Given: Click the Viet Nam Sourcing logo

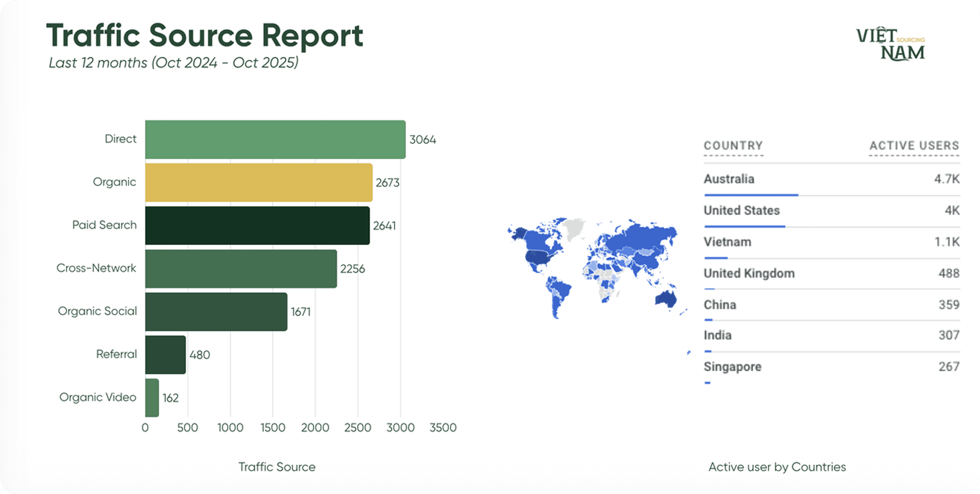Looking at the screenshot, I should [890, 44].
